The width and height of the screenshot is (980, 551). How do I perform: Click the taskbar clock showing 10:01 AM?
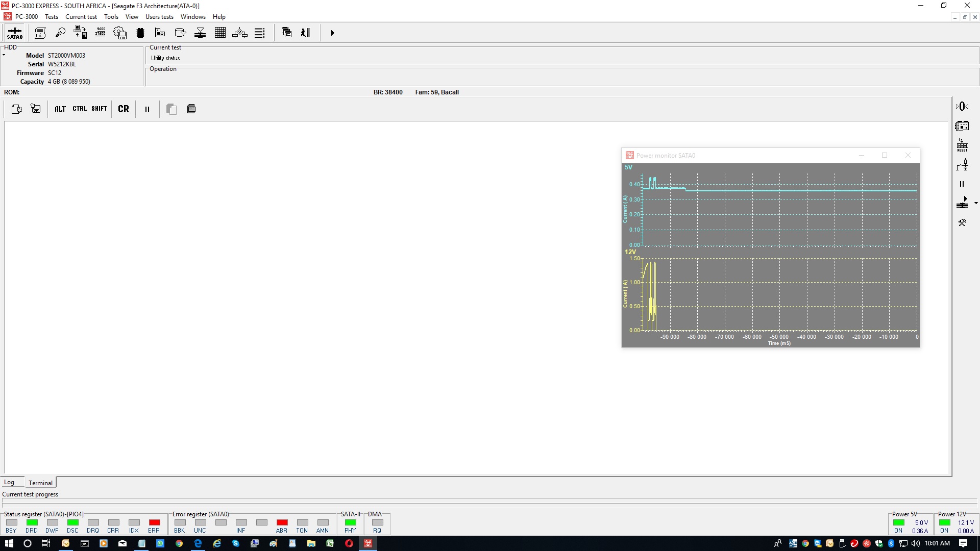click(x=938, y=543)
